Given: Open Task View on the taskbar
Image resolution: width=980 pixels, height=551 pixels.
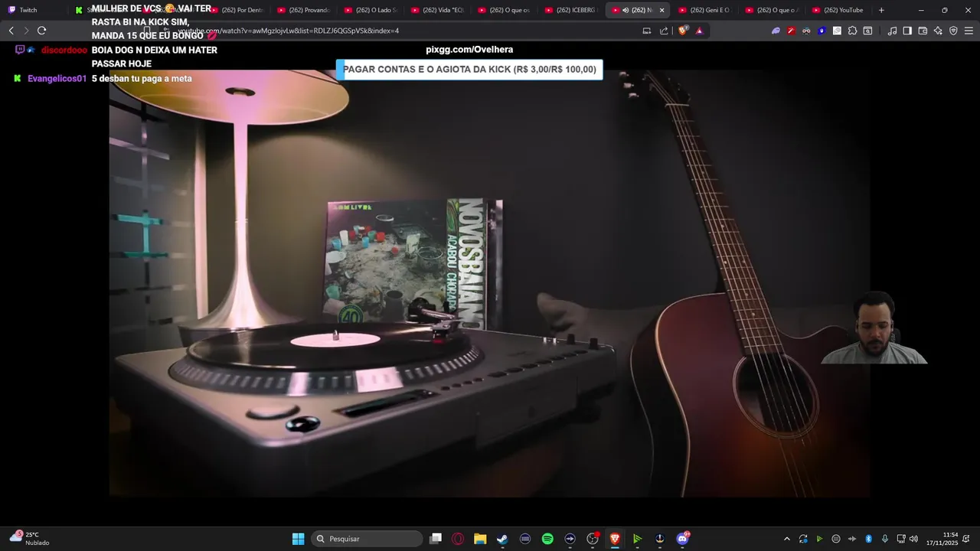Looking at the screenshot, I should click(x=436, y=539).
